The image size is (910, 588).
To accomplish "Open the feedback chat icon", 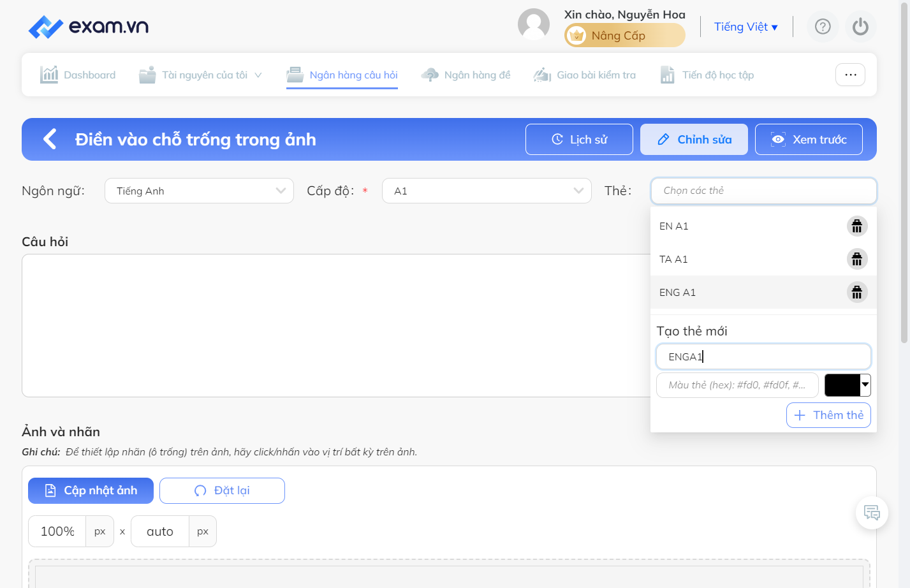I will coord(872,513).
